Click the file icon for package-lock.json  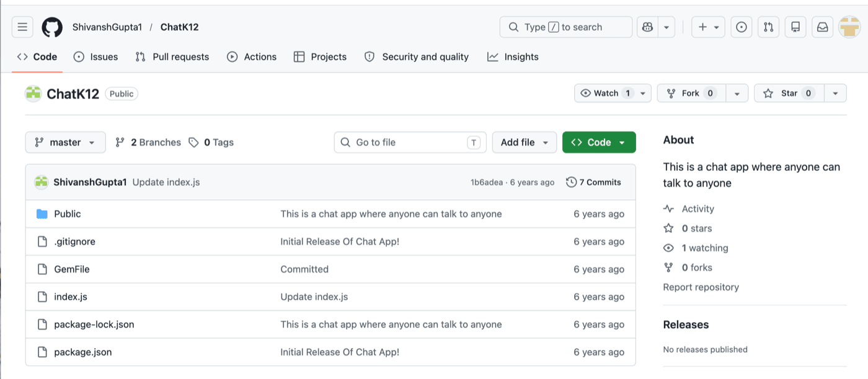point(42,325)
